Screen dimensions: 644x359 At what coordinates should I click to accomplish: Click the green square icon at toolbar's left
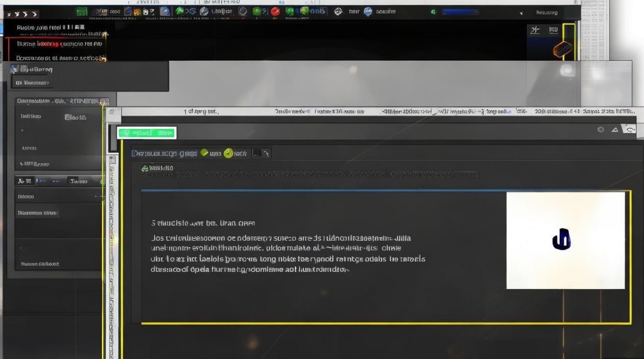point(82,11)
